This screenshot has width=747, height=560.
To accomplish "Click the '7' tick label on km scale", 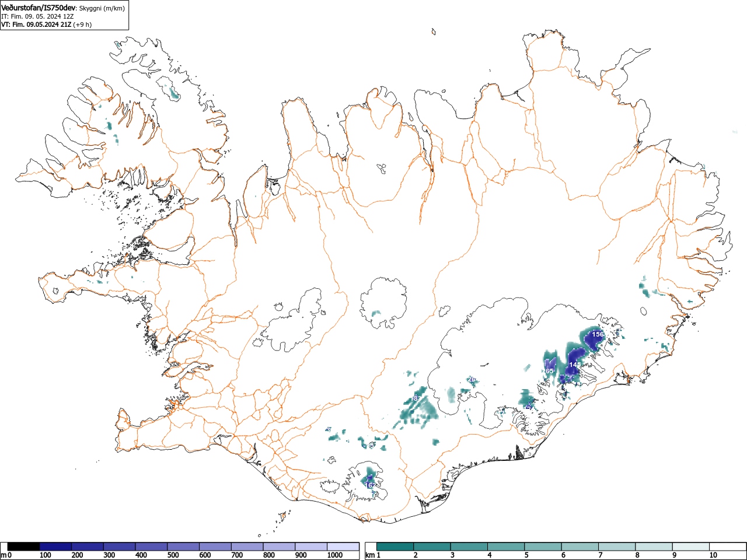I will [601, 556].
